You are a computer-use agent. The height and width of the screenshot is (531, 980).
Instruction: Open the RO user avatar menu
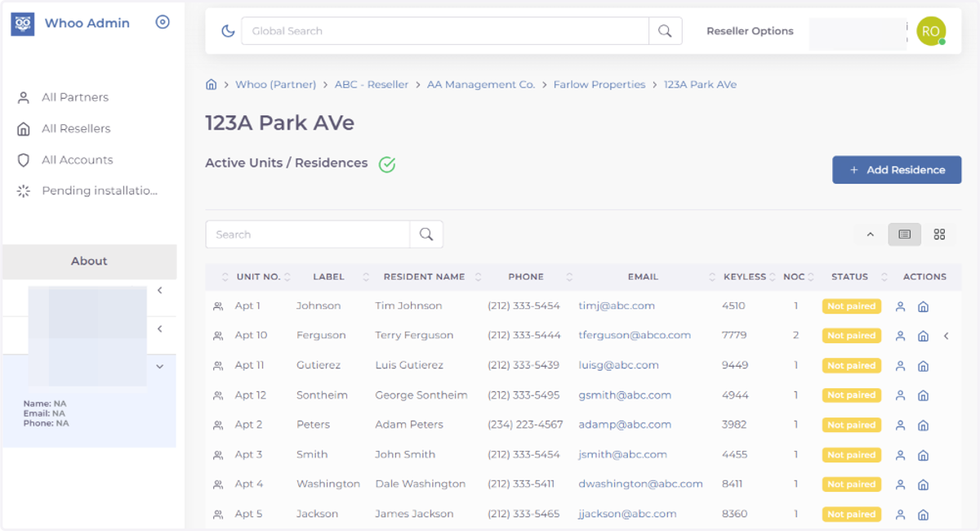pos(931,31)
